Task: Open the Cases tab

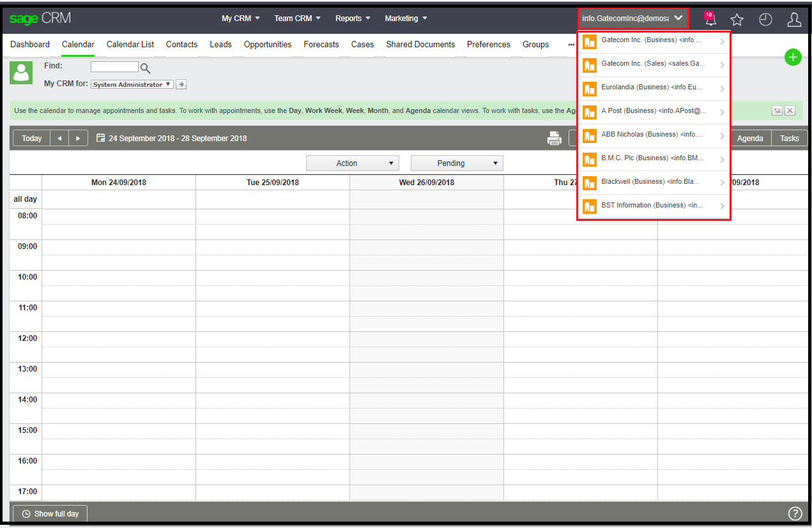Action: [362, 45]
